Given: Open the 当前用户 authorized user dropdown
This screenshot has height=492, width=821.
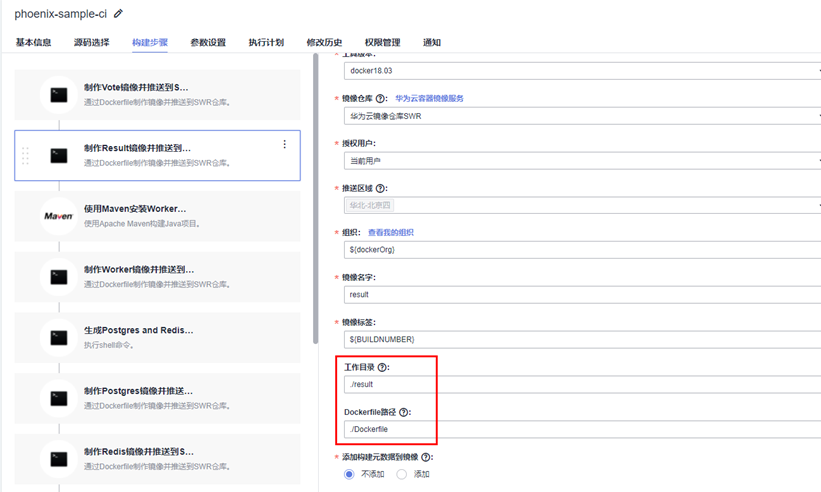Looking at the screenshot, I should [580, 160].
